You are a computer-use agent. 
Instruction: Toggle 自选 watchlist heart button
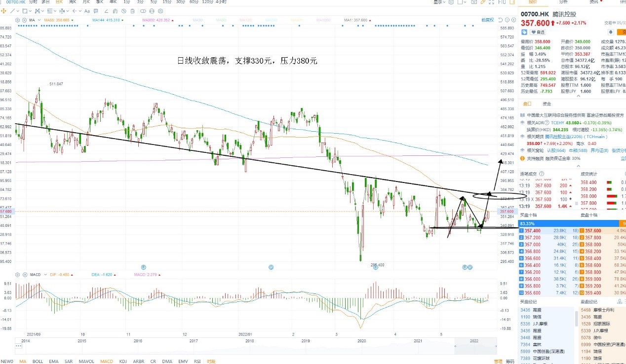click(538, 32)
